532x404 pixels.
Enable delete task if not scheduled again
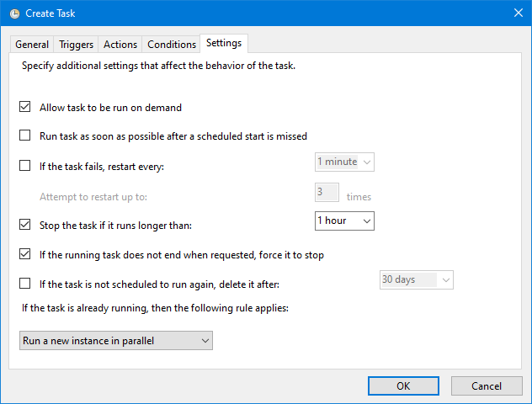point(25,284)
